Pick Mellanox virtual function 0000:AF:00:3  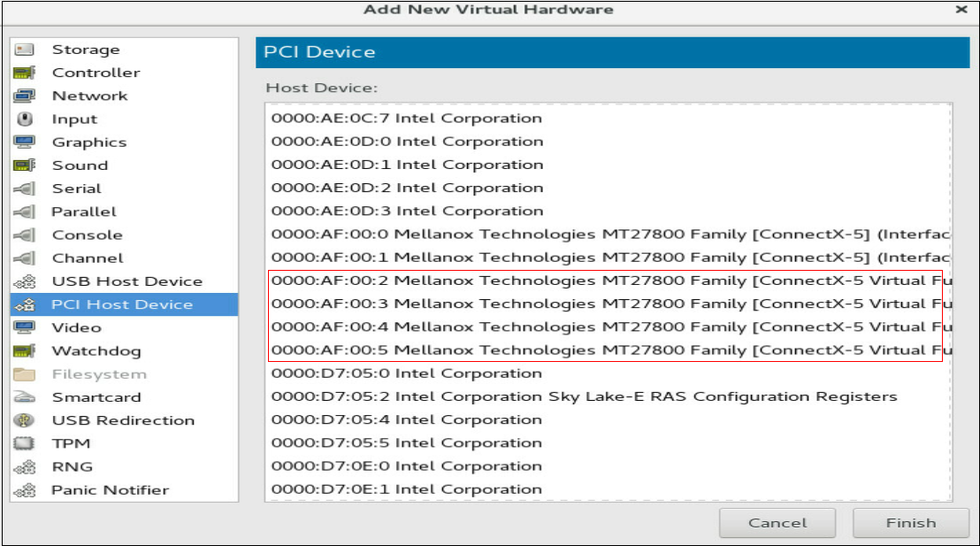click(x=609, y=304)
